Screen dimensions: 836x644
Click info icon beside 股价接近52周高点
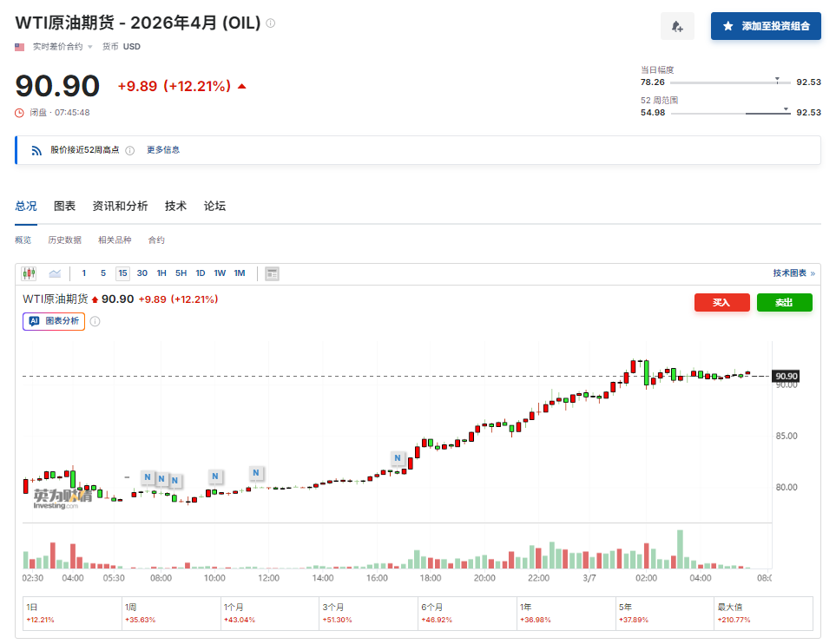tap(129, 150)
